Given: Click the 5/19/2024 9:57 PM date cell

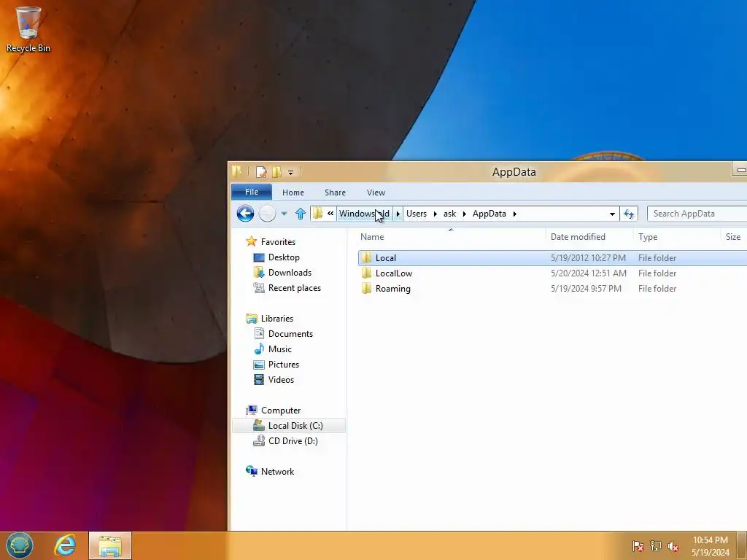Looking at the screenshot, I should [x=586, y=288].
